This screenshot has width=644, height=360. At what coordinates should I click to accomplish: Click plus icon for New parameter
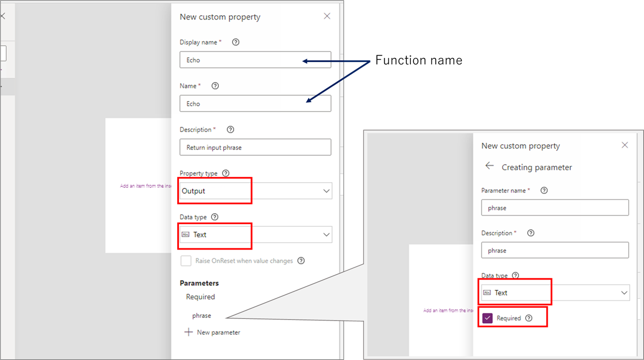(188, 332)
